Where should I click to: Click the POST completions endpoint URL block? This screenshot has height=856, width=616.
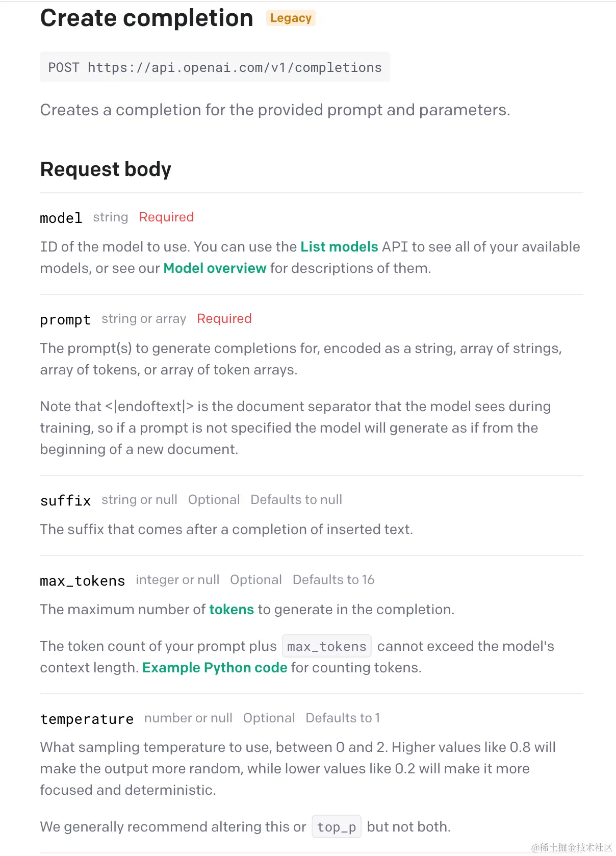[215, 67]
